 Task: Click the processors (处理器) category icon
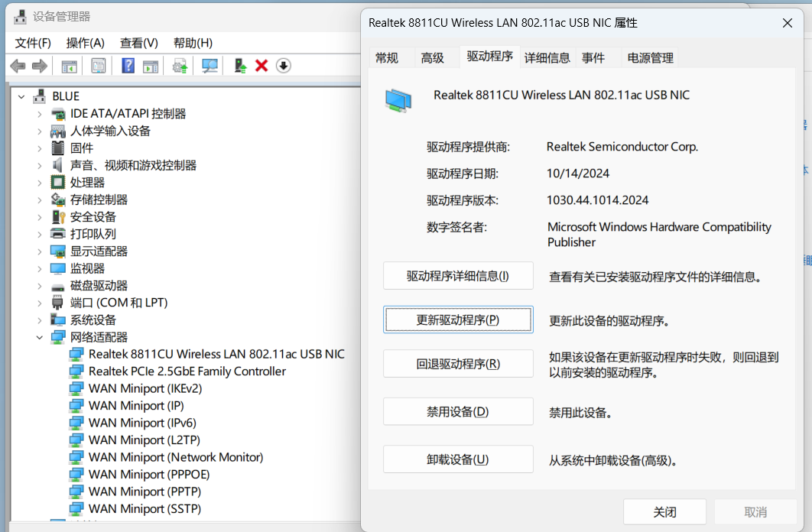tap(58, 182)
